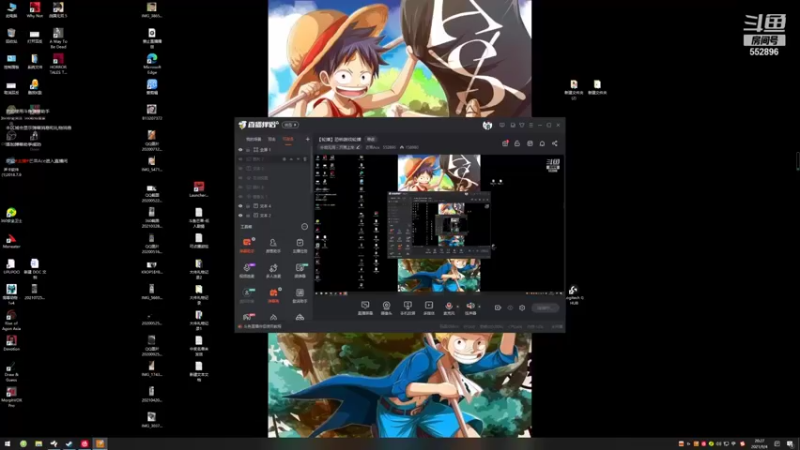Select the Logitech G HUB desktop icon
This screenshot has height=450, width=800.
tap(573, 295)
